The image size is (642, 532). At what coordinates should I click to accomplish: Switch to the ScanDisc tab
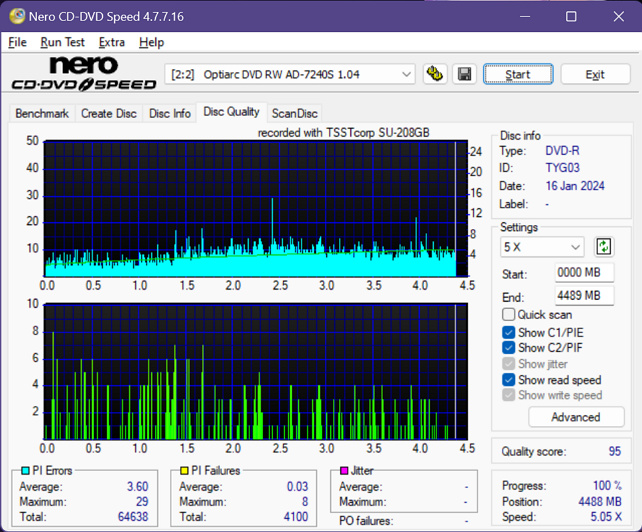coord(294,113)
